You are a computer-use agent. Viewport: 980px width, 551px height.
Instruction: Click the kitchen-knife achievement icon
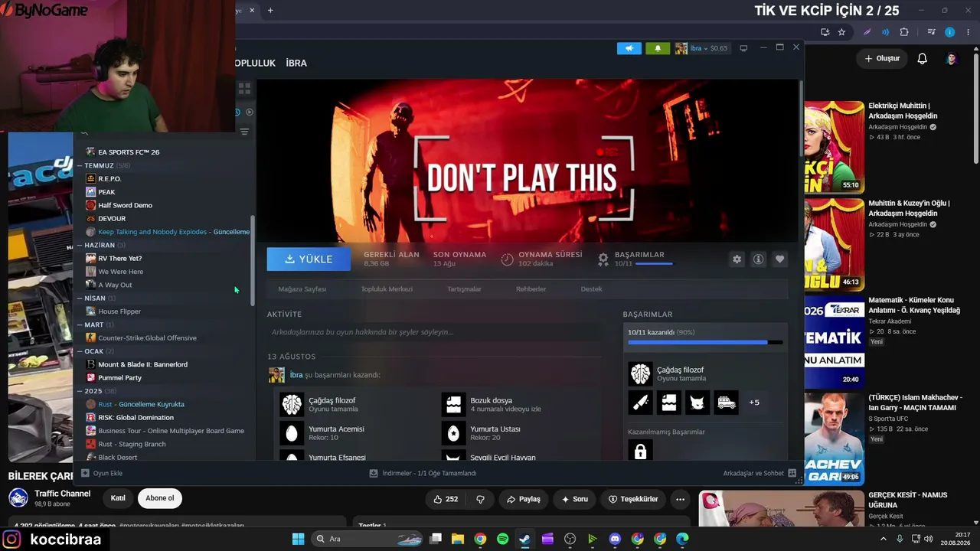[640, 403]
